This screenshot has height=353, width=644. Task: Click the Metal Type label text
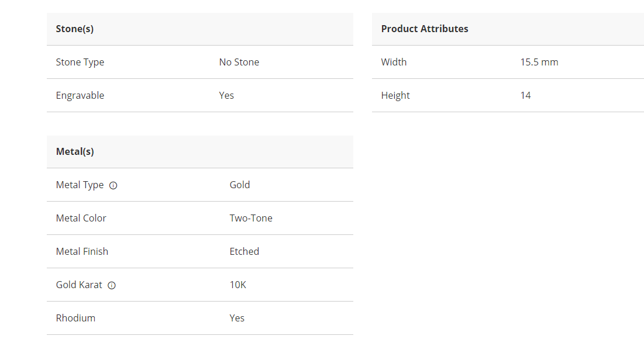click(x=80, y=185)
